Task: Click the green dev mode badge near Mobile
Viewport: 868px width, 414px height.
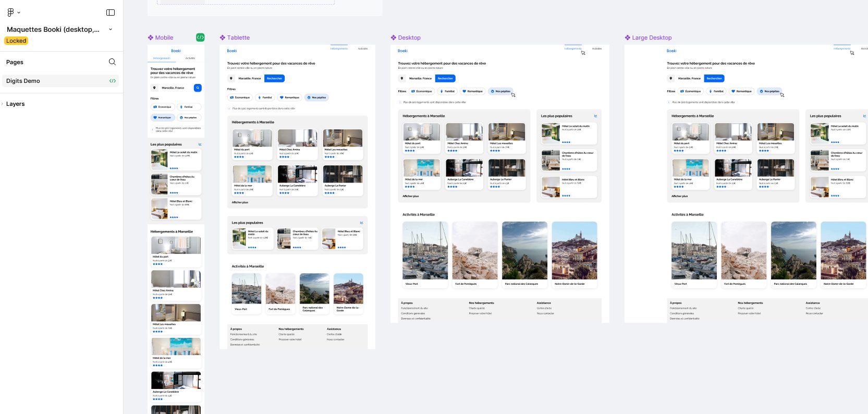Action: point(200,38)
